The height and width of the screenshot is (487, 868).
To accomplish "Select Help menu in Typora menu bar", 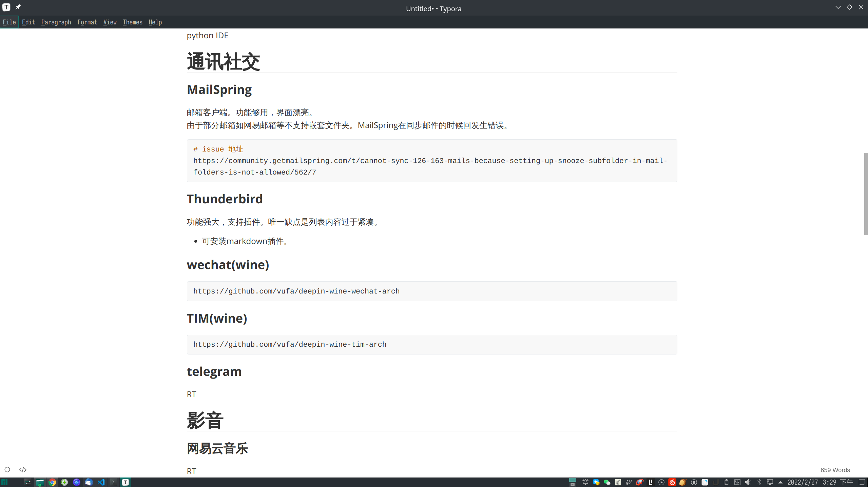I will click(155, 22).
